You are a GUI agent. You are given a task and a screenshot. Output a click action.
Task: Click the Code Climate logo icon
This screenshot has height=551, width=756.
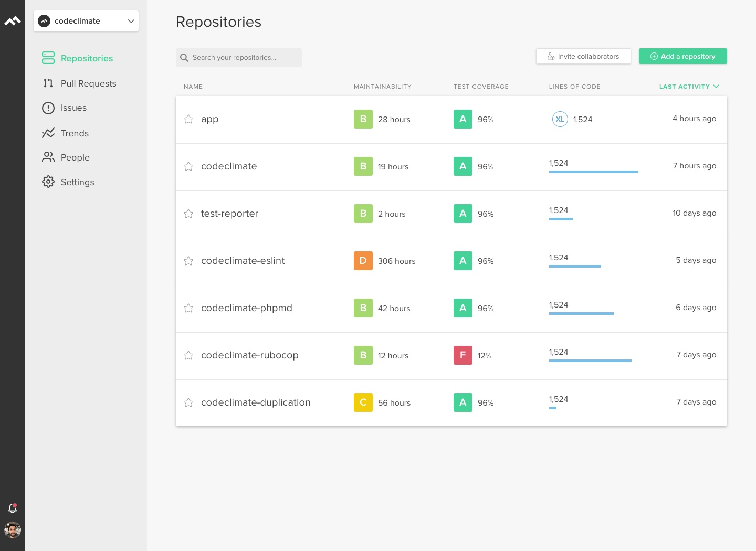point(13,21)
